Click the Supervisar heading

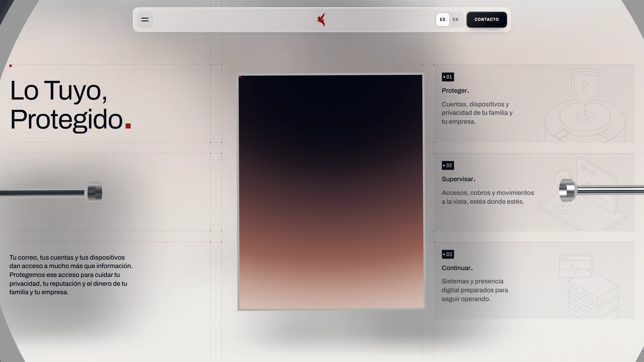(x=458, y=179)
